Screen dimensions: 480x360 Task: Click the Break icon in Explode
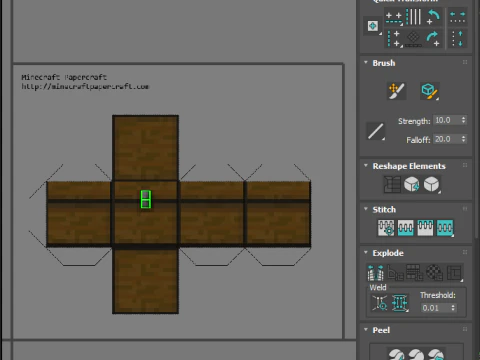375,273
